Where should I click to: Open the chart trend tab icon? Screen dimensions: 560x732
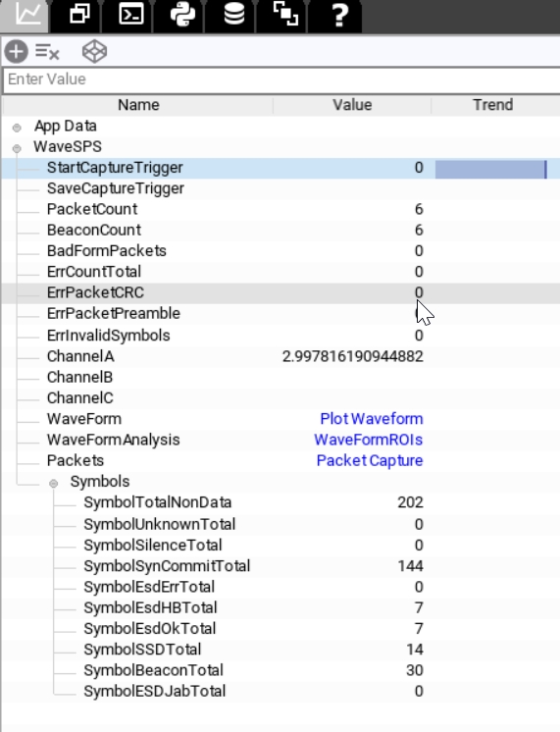[x=27, y=15]
